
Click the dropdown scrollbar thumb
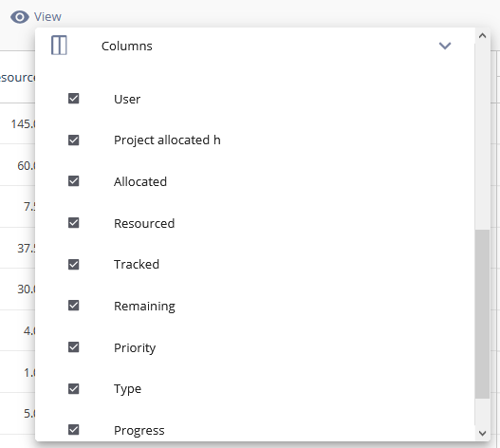coord(482,314)
